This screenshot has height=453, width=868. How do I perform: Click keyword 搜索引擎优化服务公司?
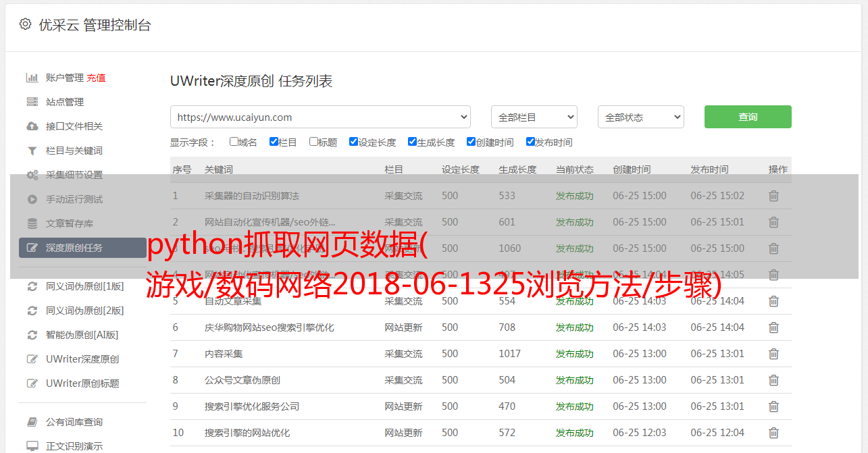point(252,406)
